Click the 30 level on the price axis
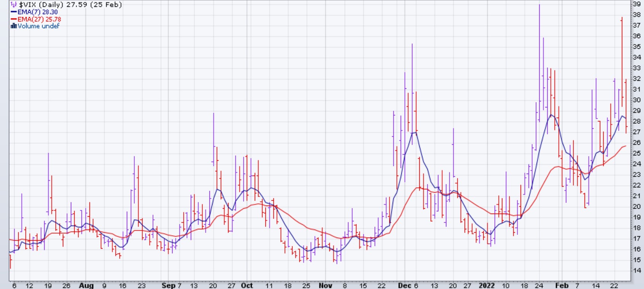The height and width of the screenshot is (289, 644). [636, 100]
